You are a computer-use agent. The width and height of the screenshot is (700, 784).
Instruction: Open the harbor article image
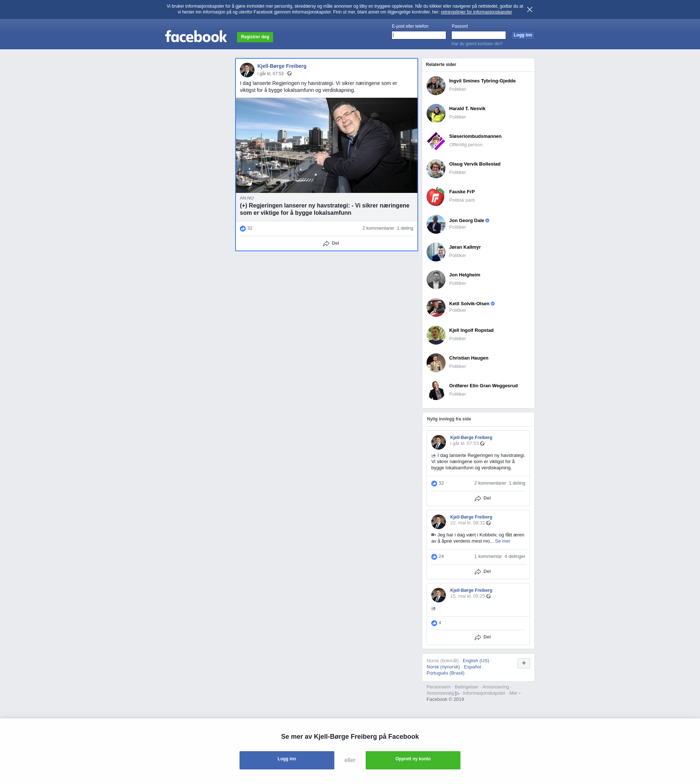(x=327, y=145)
